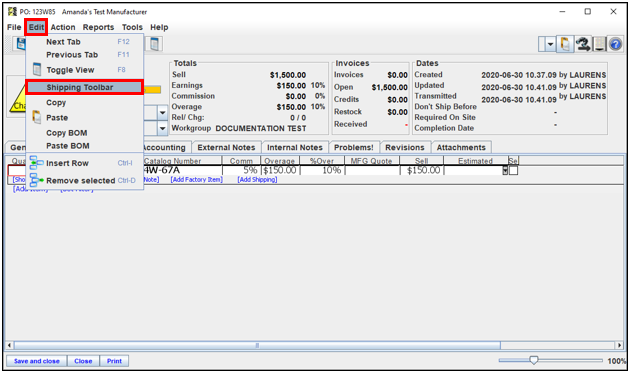Click the $150.00 Sell cell in item row

pos(422,170)
